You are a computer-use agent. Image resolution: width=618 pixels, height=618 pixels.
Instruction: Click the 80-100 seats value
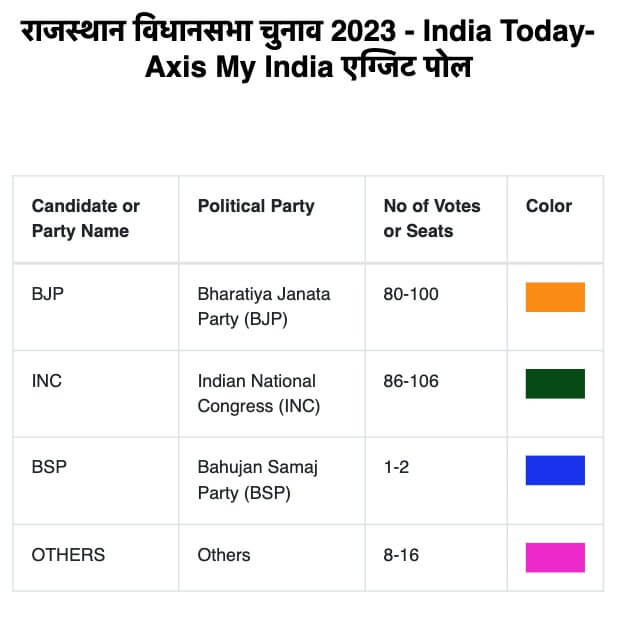[411, 294]
